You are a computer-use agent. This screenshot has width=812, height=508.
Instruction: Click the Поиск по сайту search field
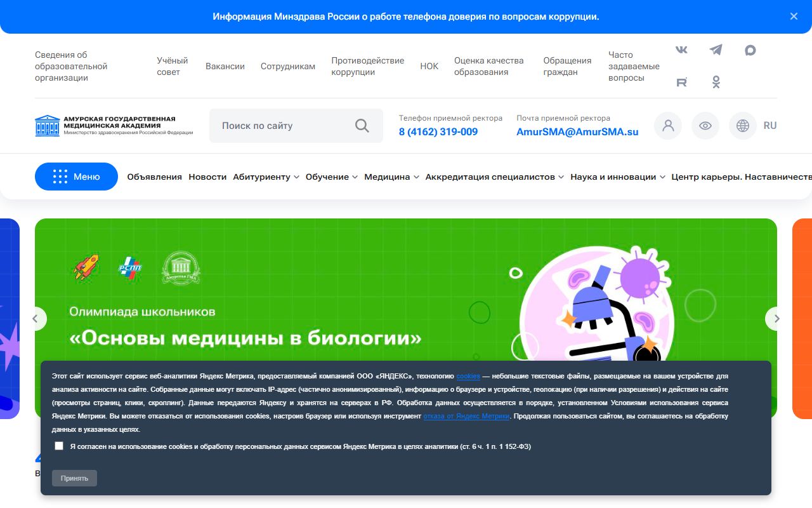(296, 126)
